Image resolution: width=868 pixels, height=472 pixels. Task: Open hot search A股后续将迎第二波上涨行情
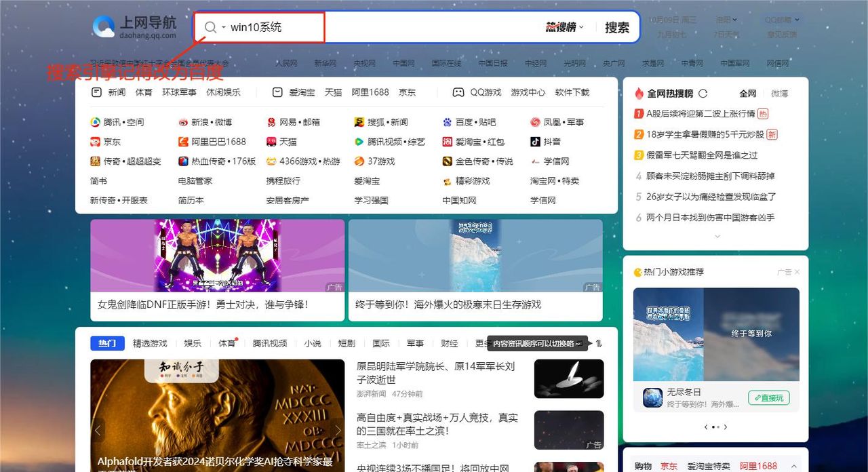(x=701, y=114)
